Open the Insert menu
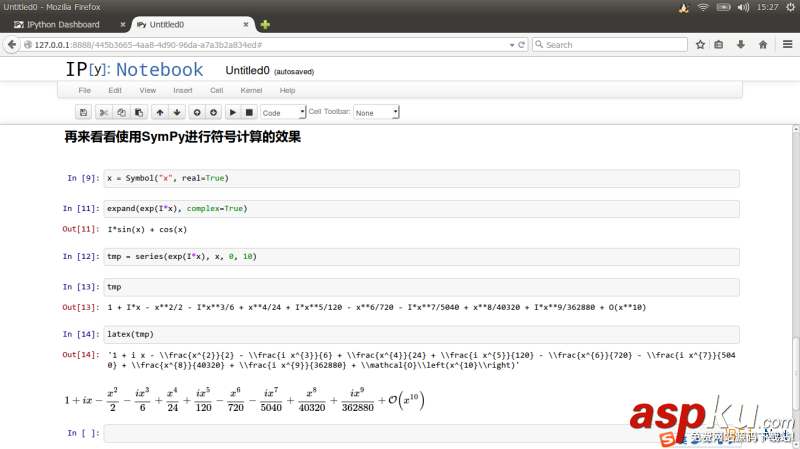The image size is (800, 449). point(183,90)
